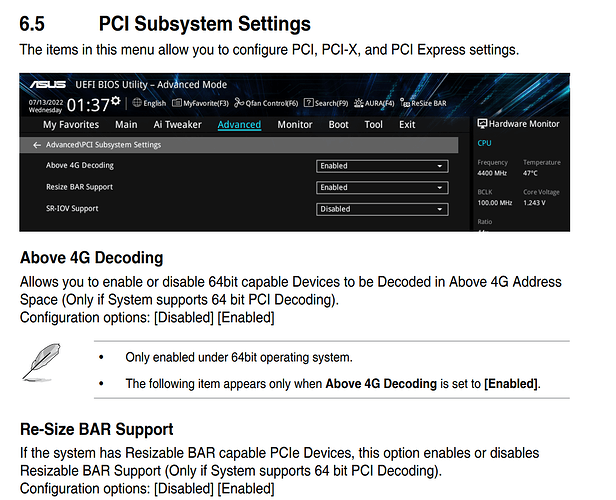This screenshot has height=500, width=616.
Task: Open the Tool tab
Action: tap(373, 125)
